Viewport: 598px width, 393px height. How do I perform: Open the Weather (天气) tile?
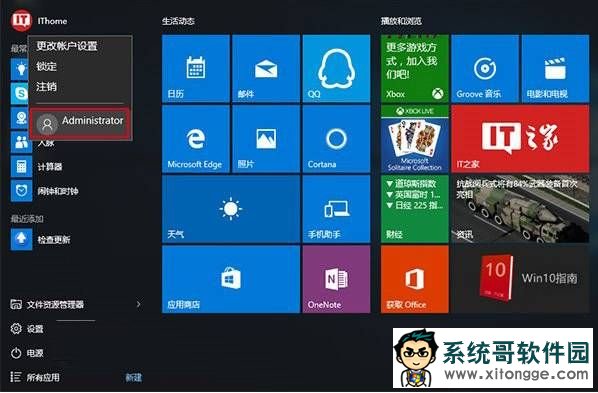click(231, 209)
